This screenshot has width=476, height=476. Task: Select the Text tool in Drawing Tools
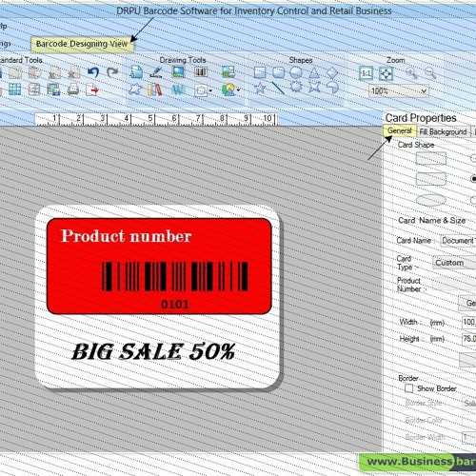coord(136,72)
